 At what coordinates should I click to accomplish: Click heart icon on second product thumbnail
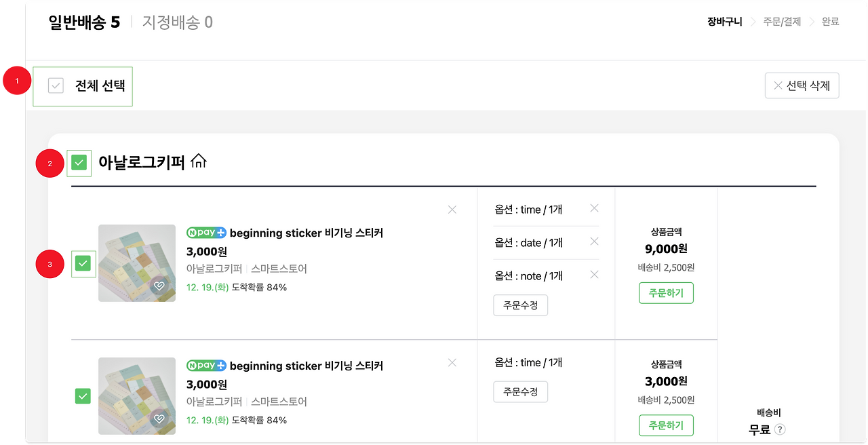(x=159, y=419)
